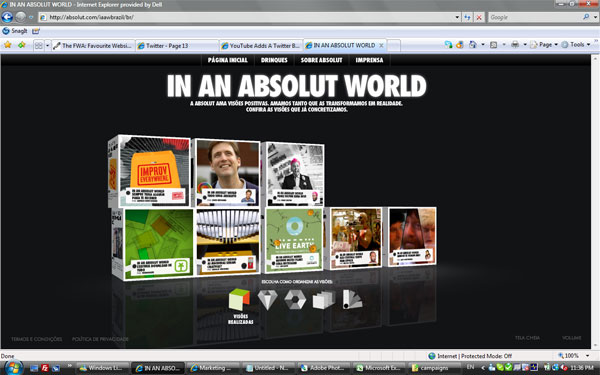Open the white pipes vision tile
The image size is (600, 375).
228,241
